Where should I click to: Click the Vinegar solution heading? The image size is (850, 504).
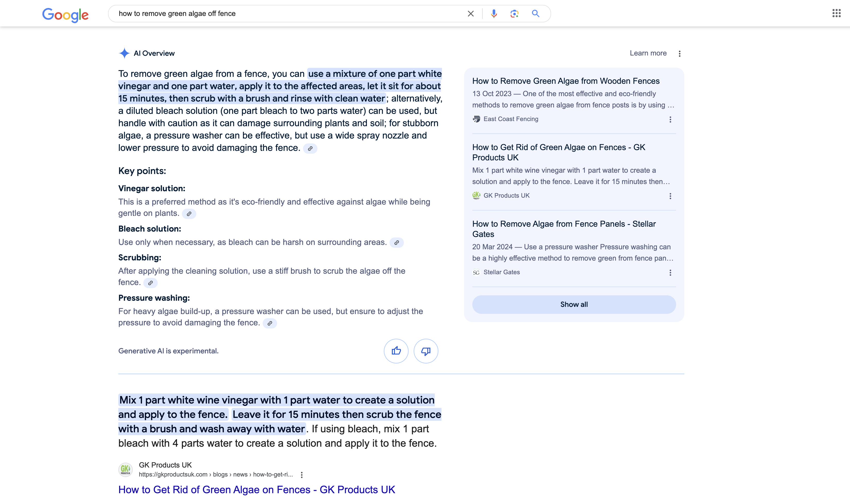pyautogui.click(x=152, y=188)
